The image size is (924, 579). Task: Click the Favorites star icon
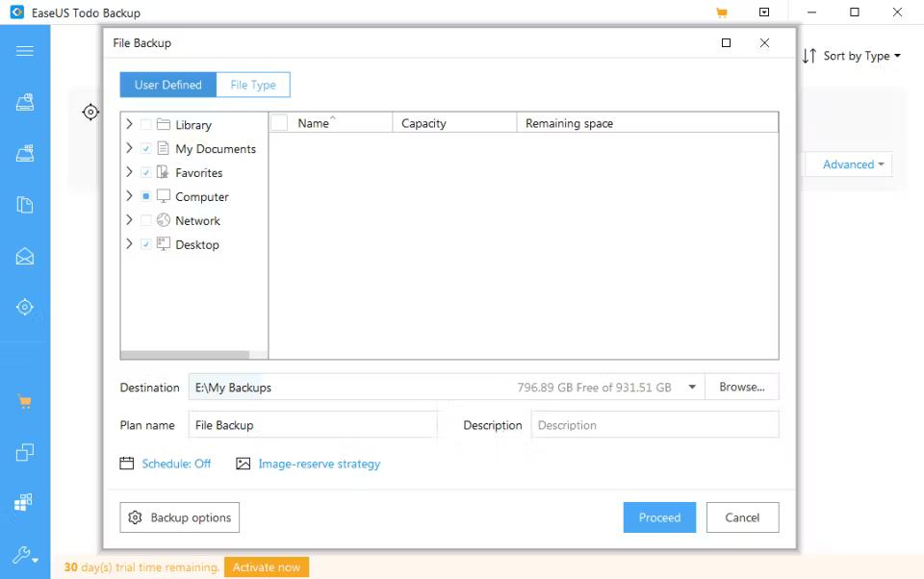click(x=164, y=172)
